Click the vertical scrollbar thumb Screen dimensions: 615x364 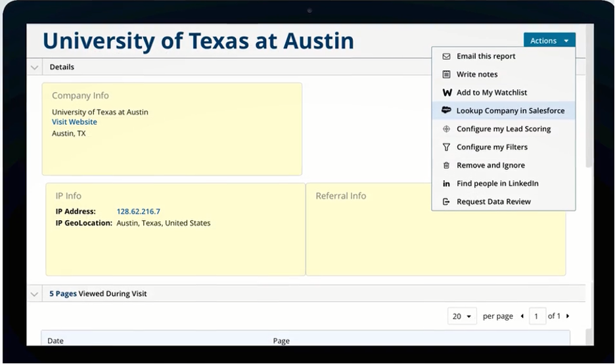click(589, 96)
